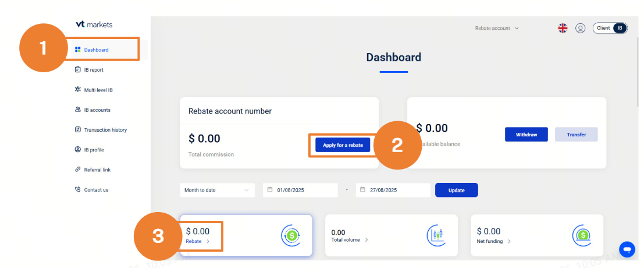Open the Month to date dropdown
This screenshot has height=268, width=644.
click(218, 191)
